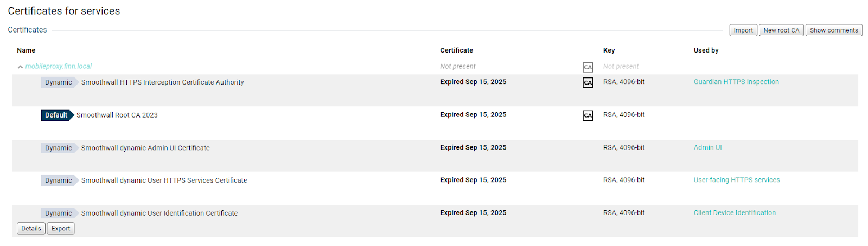Collapse the mobileproxy.finn.local tree node

tap(20, 67)
